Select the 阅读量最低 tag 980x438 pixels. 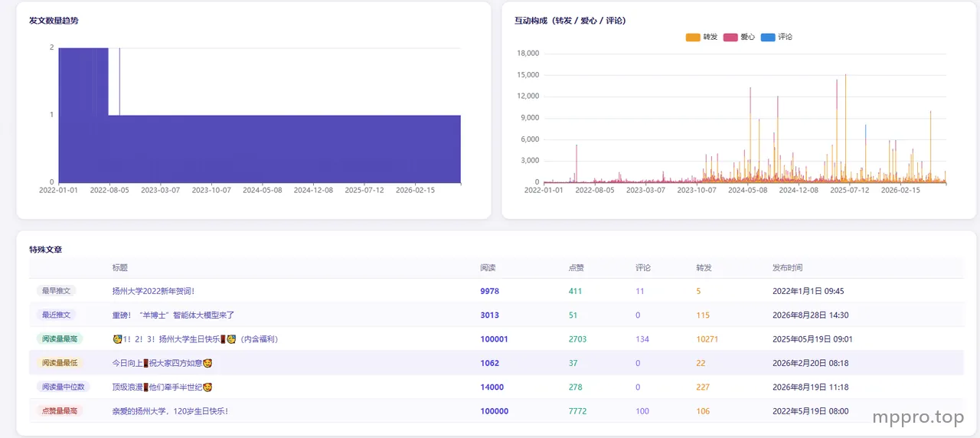60,363
